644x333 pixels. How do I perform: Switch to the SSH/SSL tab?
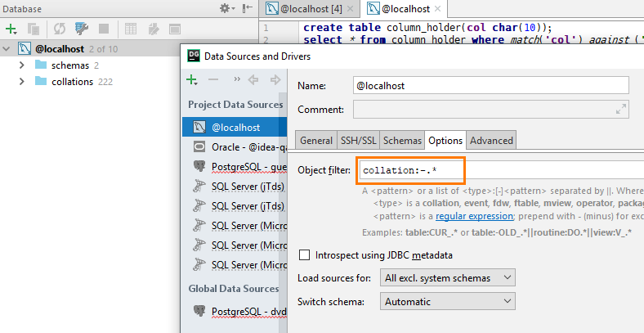[x=358, y=140]
